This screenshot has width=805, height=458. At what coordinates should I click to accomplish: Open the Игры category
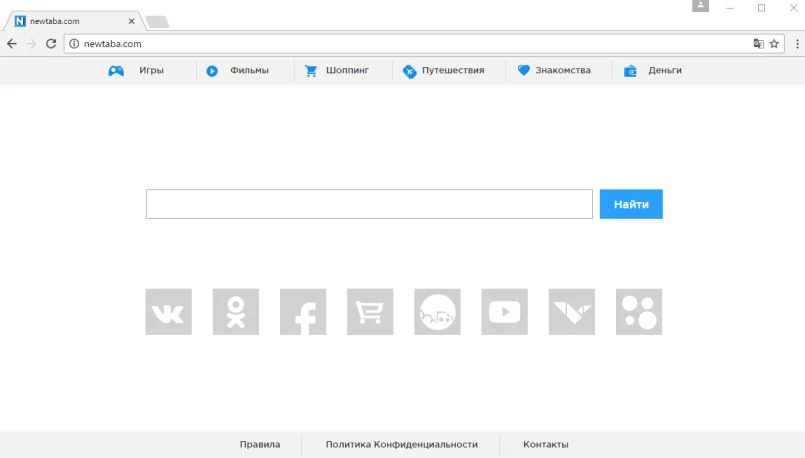pos(151,70)
